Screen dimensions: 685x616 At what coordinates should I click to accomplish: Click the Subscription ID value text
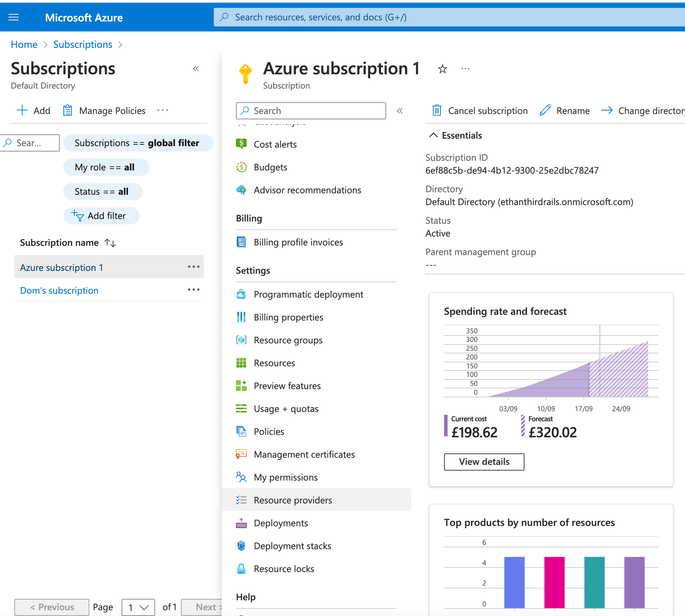[x=512, y=170]
